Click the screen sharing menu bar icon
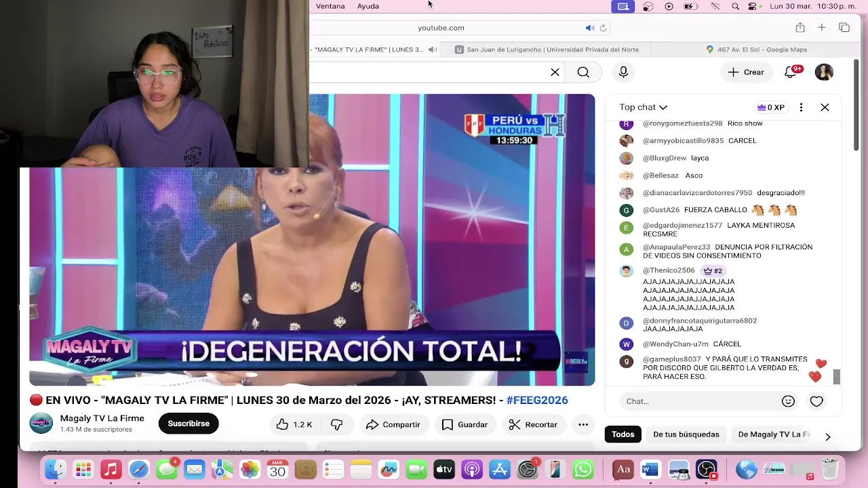Screen dimensions: 868x488 click(x=623, y=6)
